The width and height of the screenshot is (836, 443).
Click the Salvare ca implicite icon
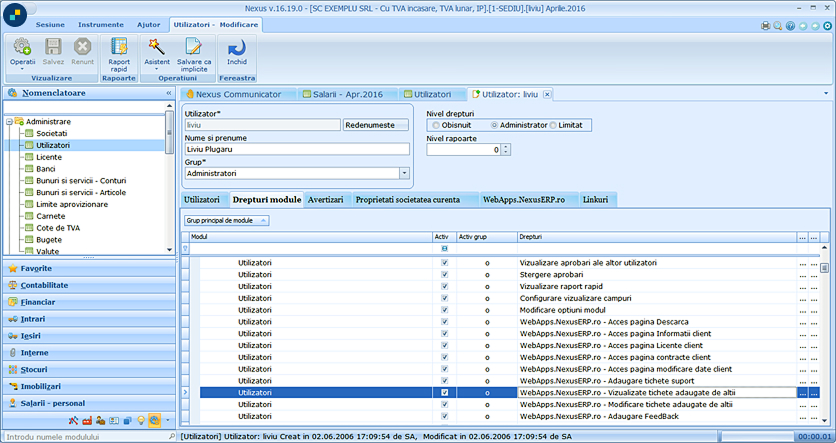194,47
